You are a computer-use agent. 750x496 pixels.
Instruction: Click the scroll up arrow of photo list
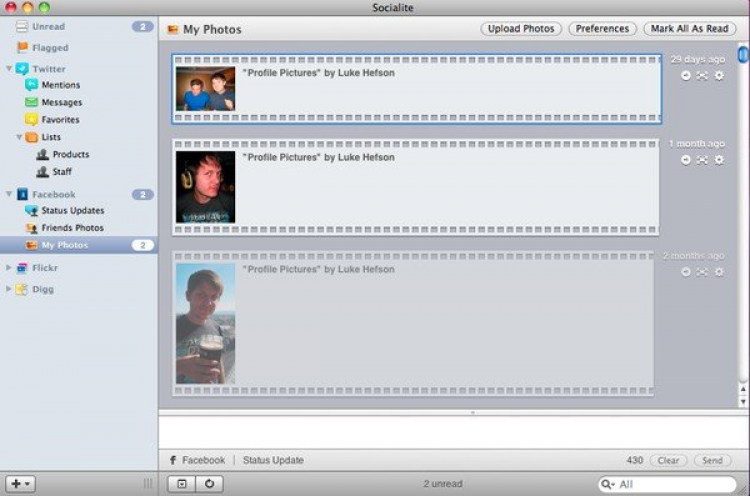point(743,389)
